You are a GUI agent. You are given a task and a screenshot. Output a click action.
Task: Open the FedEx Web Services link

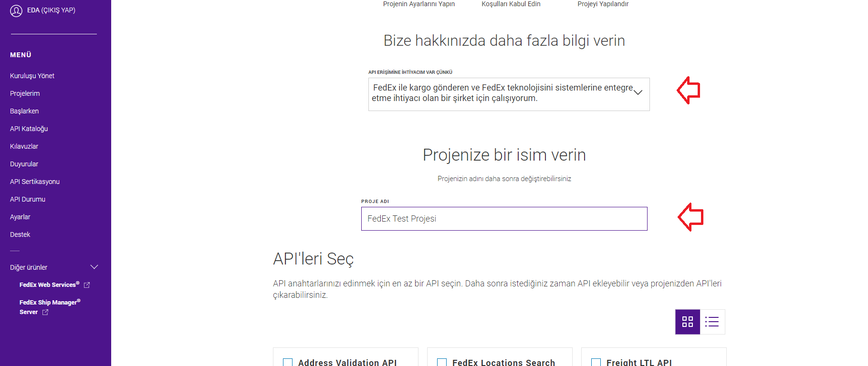48,285
